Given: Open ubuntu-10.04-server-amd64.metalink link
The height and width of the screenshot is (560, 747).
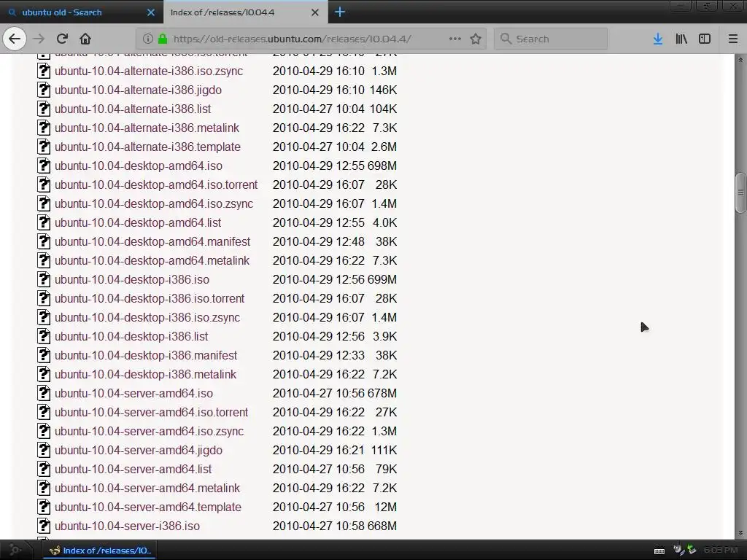Looking at the screenshot, I should pos(147,489).
